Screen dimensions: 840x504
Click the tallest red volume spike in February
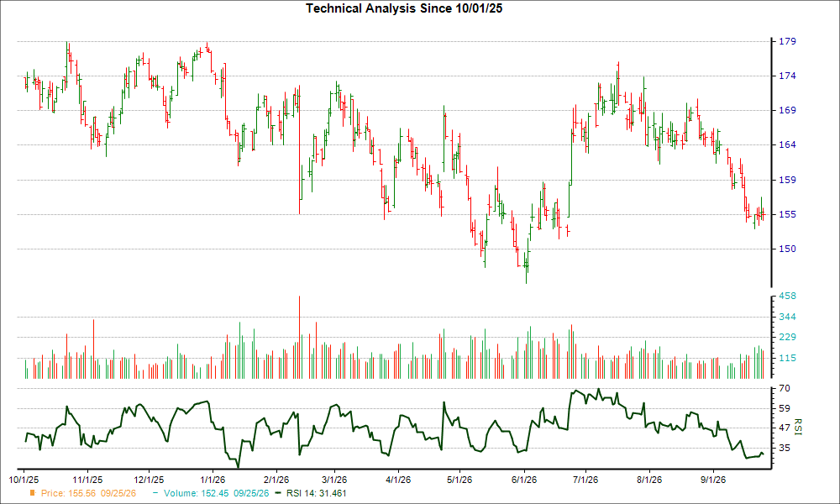tap(300, 338)
